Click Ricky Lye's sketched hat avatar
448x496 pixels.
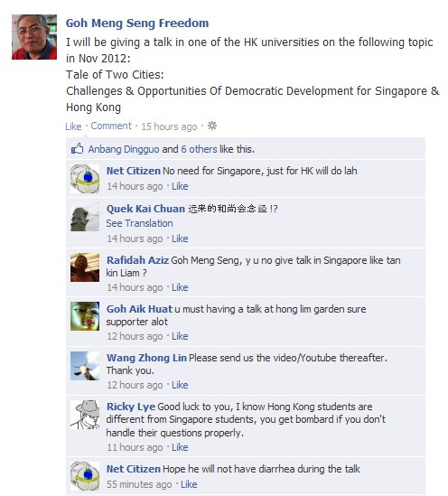point(85,415)
